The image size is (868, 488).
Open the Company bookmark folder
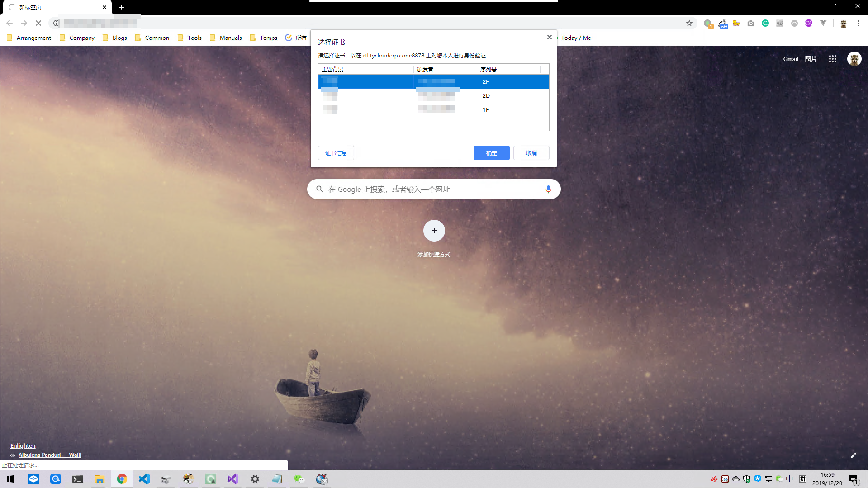pos(77,38)
